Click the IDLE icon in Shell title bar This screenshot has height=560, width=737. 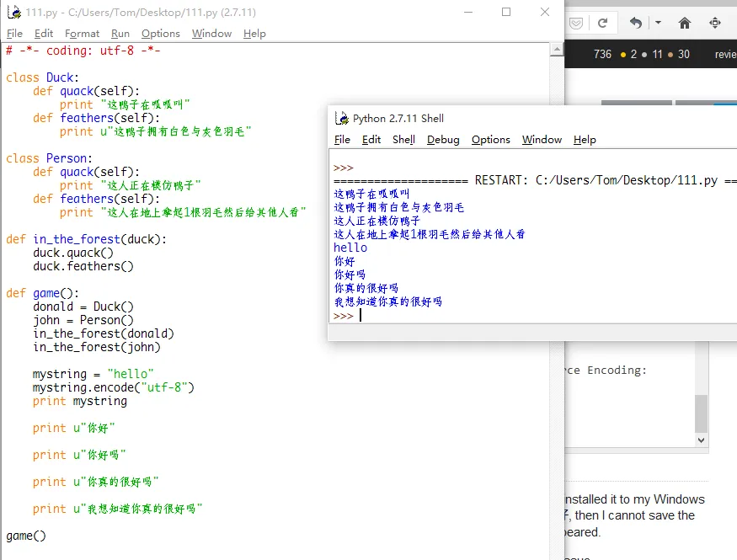pyautogui.click(x=342, y=118)
